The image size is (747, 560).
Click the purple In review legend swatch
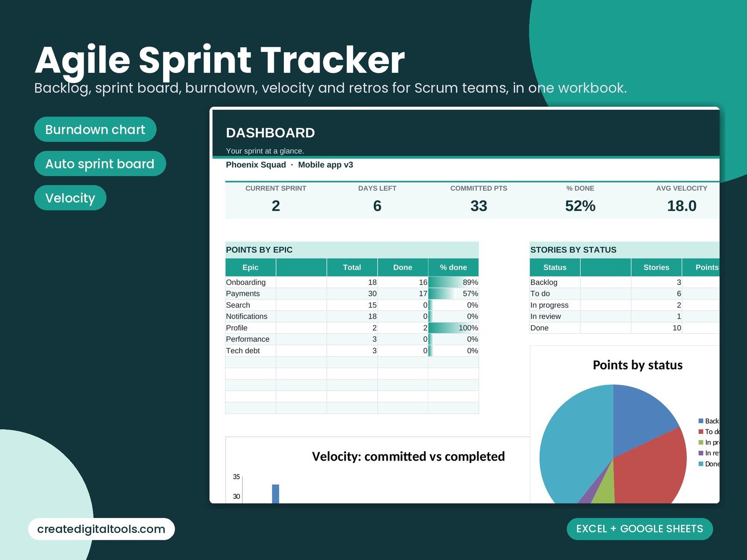click(x=701, y=453)
